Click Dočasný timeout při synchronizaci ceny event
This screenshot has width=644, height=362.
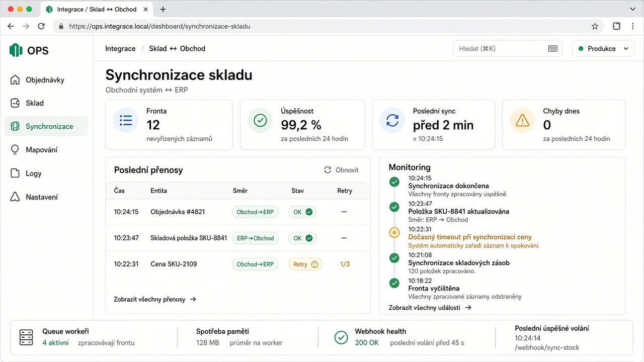point(470,237)
